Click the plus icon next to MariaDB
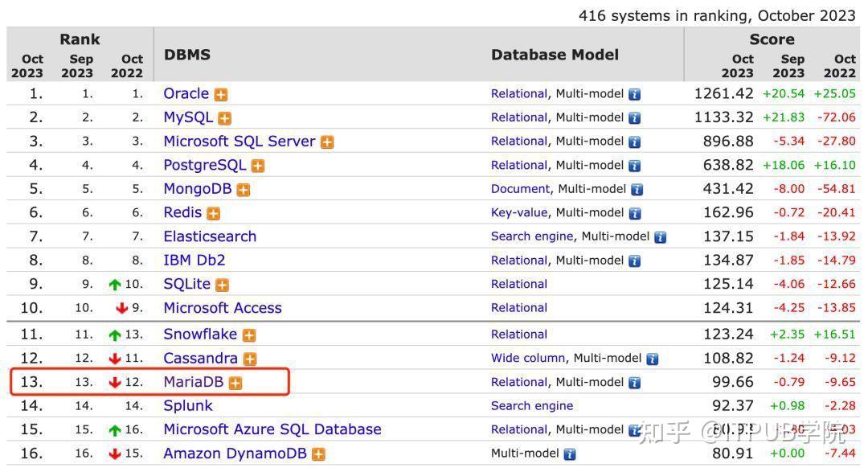The height and width of the screenshot is (468, 868). (235, 383)
